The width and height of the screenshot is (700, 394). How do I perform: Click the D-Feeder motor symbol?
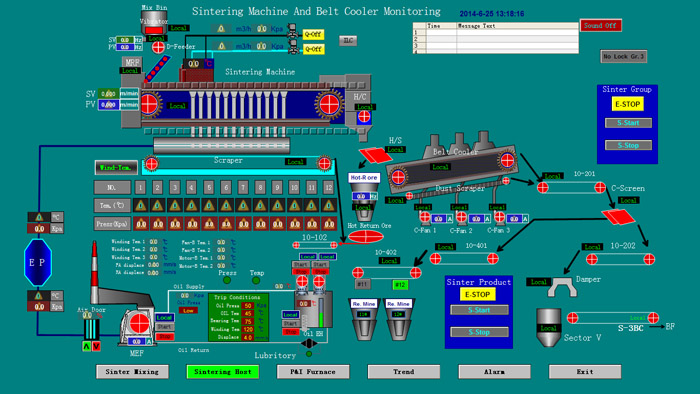coord(158,47)
